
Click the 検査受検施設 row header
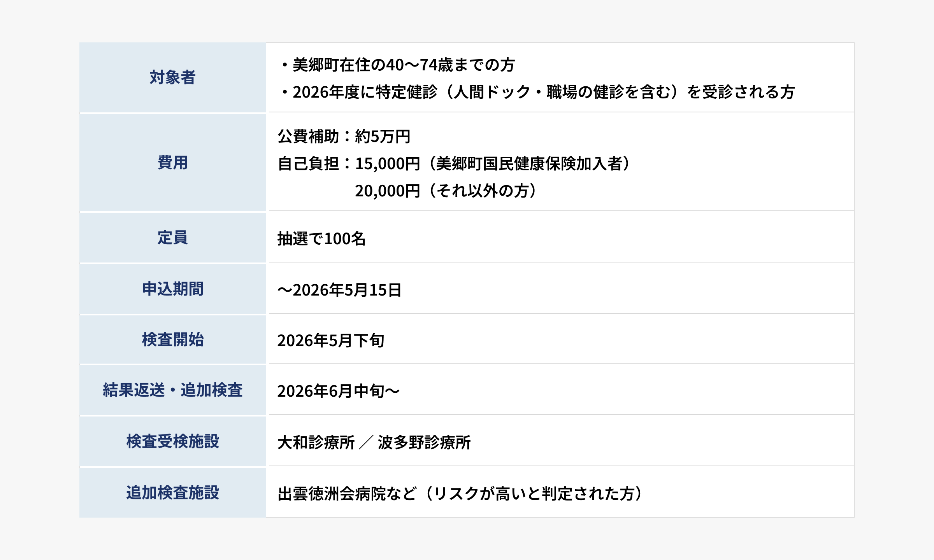point(172,441)
